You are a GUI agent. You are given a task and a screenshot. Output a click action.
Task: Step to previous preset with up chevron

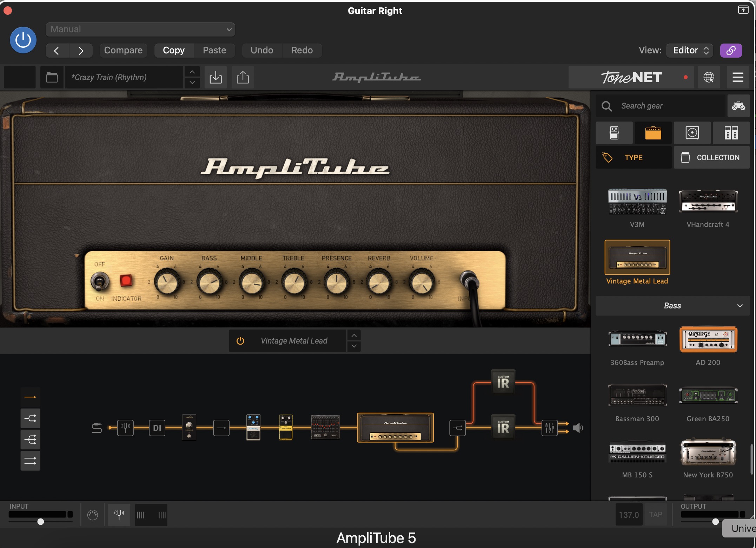[x=192, y=72]
